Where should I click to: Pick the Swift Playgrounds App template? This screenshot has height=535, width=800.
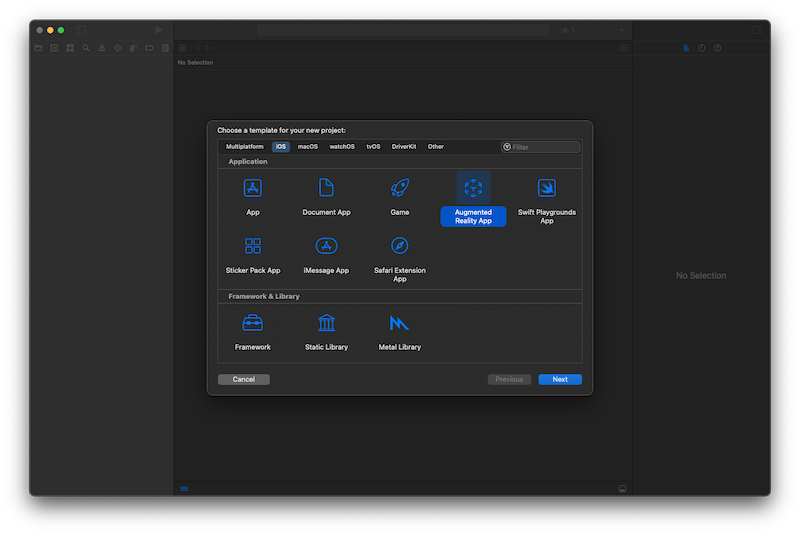pyautogui.click(x=546, y=201)
